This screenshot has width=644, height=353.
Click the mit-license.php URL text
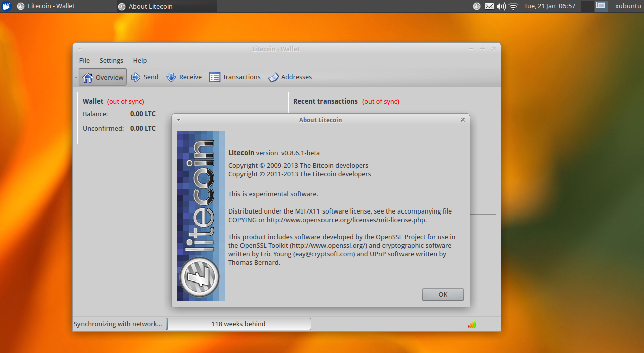[x=347, y=220]
